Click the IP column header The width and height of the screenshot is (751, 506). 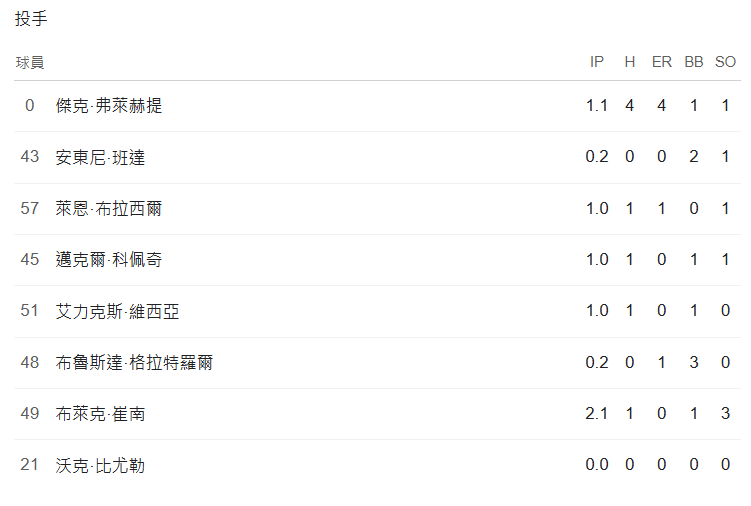tap(597, 62)
